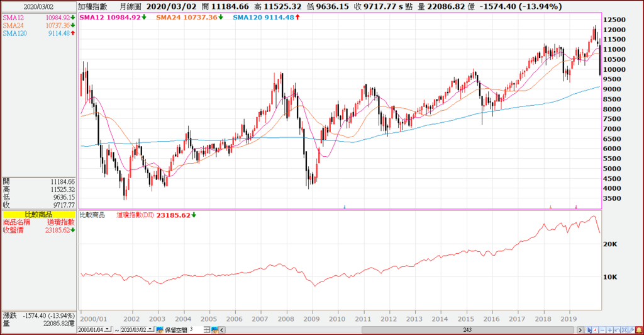Image resolution: width=644 pixels, height=335 pixels.
Task: Click scrollbar right arrow button
Action: click(x=580, y=330)
